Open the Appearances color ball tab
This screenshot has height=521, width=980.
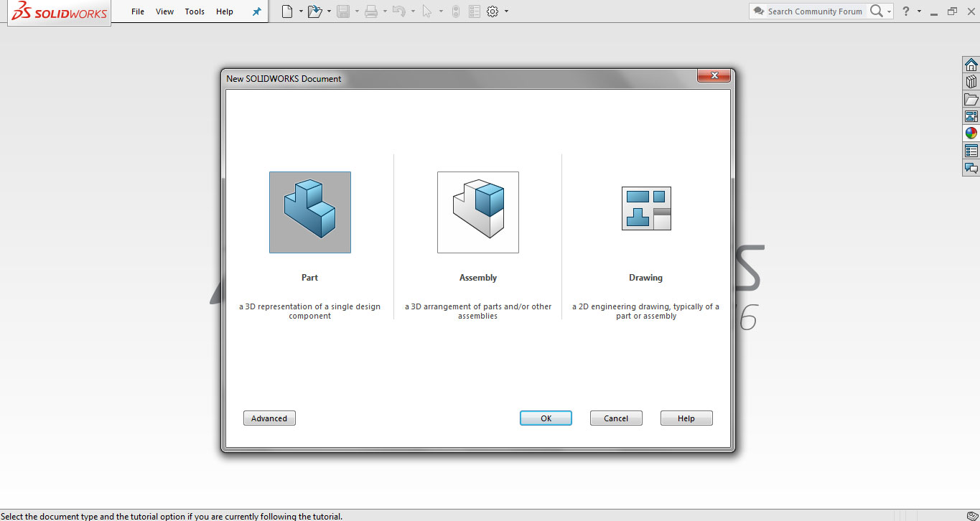[971, 133]
